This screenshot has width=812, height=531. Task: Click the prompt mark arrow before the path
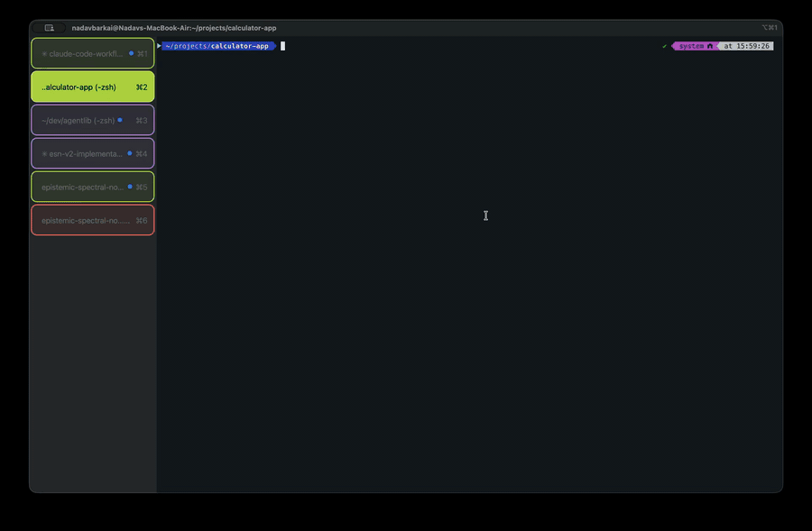(x=159, y=46)
